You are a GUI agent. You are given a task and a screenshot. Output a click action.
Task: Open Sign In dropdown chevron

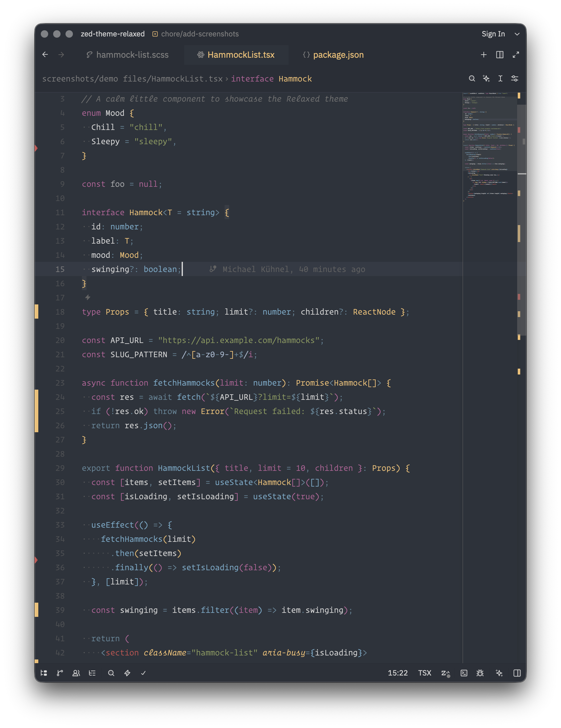point(517,34)
